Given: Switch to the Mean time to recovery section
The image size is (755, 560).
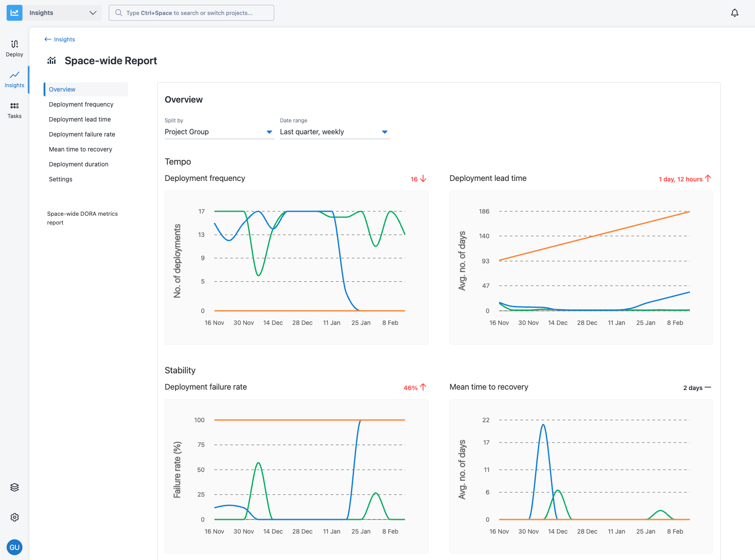Looking at the screenshot, I should (80, 149).
